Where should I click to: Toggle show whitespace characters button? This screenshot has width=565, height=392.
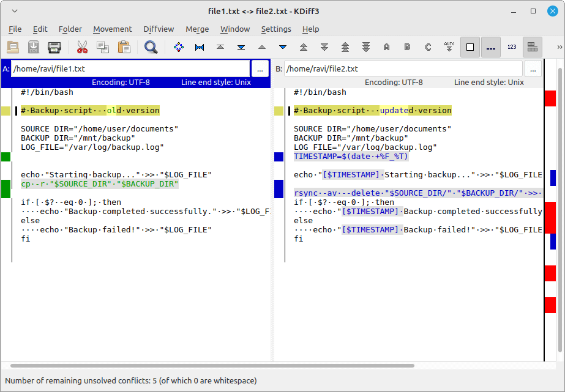click(491, 47)
